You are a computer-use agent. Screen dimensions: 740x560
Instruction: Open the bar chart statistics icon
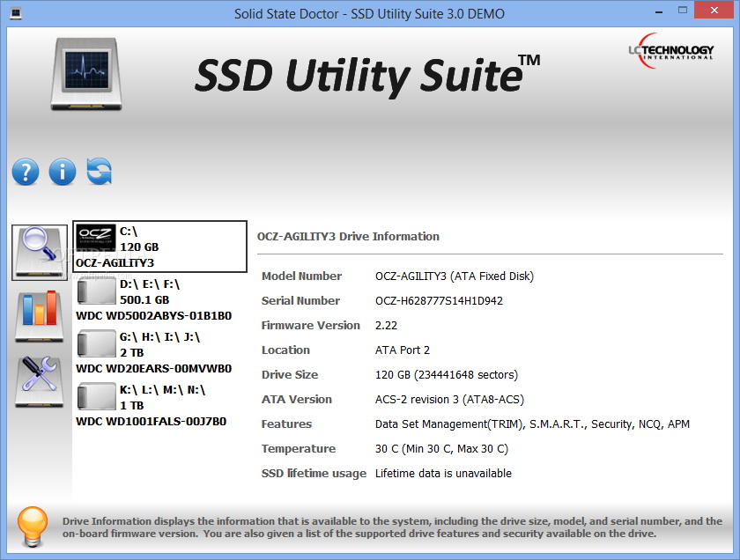point(39,315)
